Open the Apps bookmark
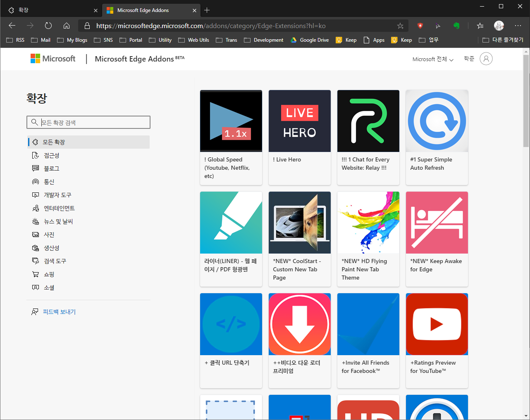Viewport: 530px width, 420px height. point(374,40)
